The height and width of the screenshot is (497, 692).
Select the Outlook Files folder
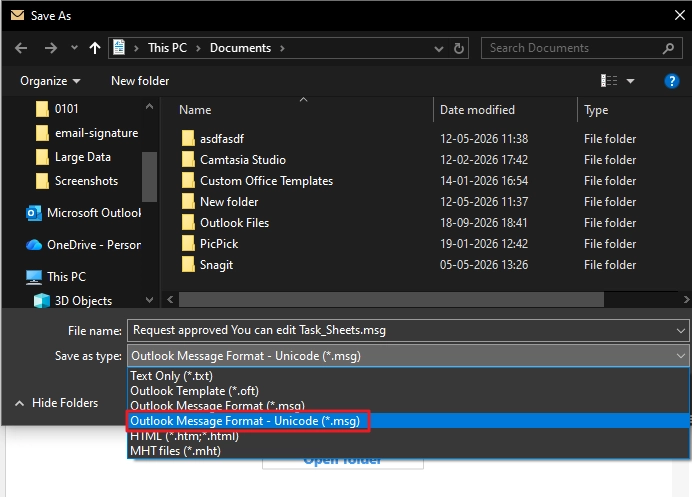click(234, 223)
